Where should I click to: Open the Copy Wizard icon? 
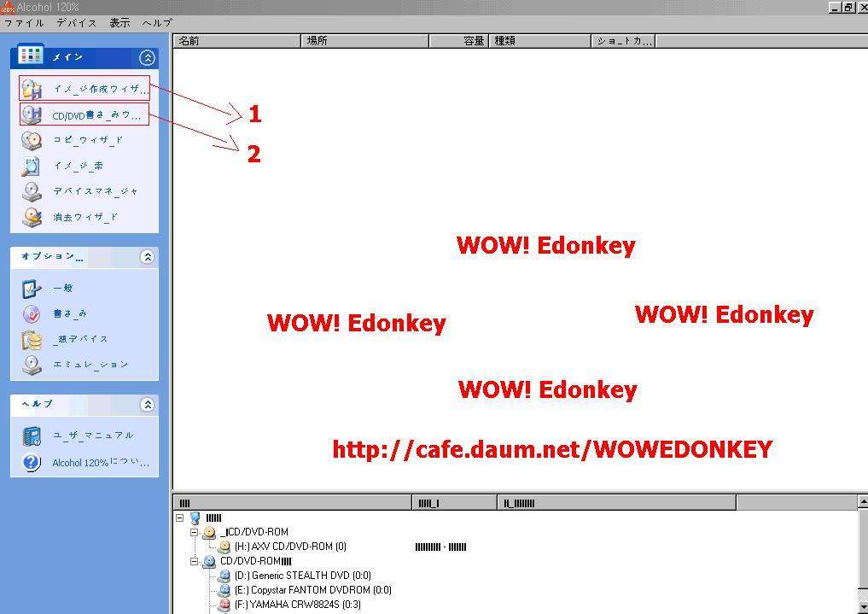click(x=32, y=140)
